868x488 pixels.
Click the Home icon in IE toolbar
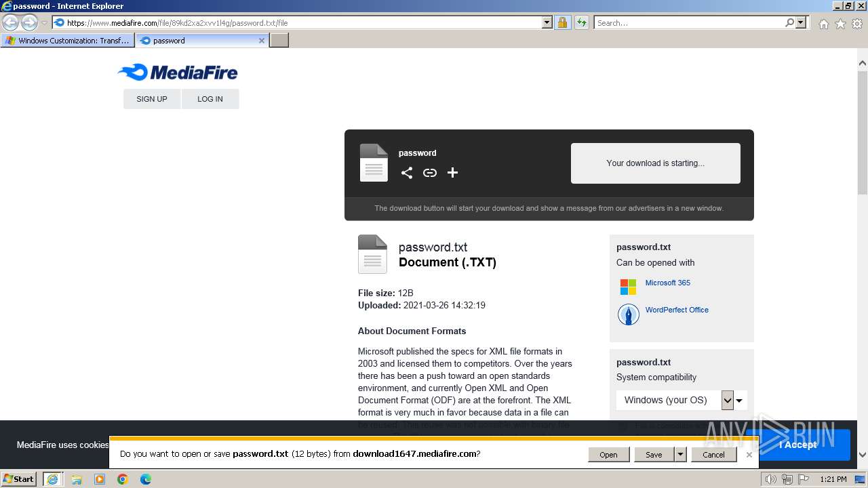[x=823, y=24]
